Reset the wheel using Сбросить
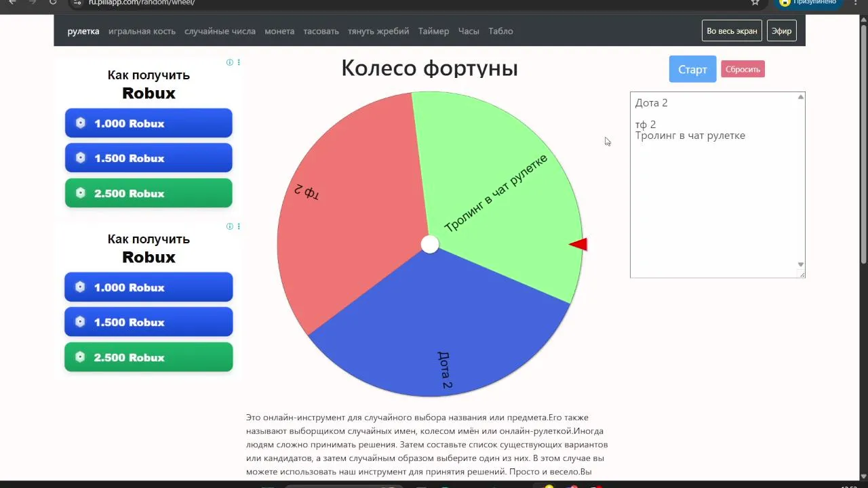The width and height of the screenshot is (868, 488). coord(743,69)
